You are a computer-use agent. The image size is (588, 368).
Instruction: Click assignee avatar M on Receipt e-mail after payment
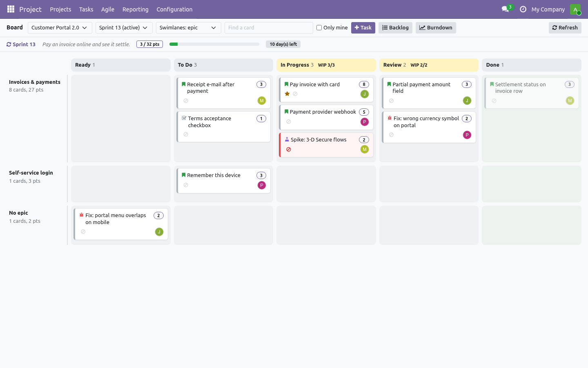[x=262, y=101]
